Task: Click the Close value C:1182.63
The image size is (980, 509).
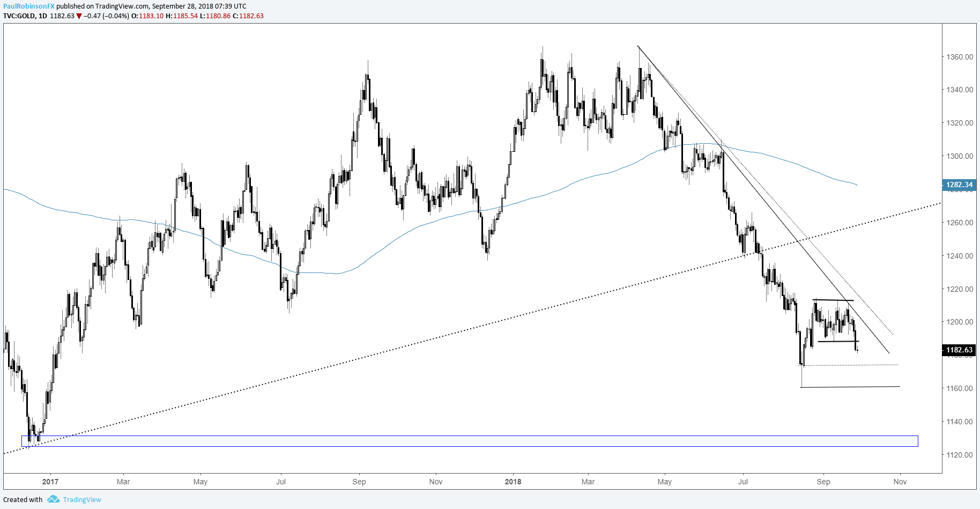Action: pyautogui.click(x=248, y=16)
